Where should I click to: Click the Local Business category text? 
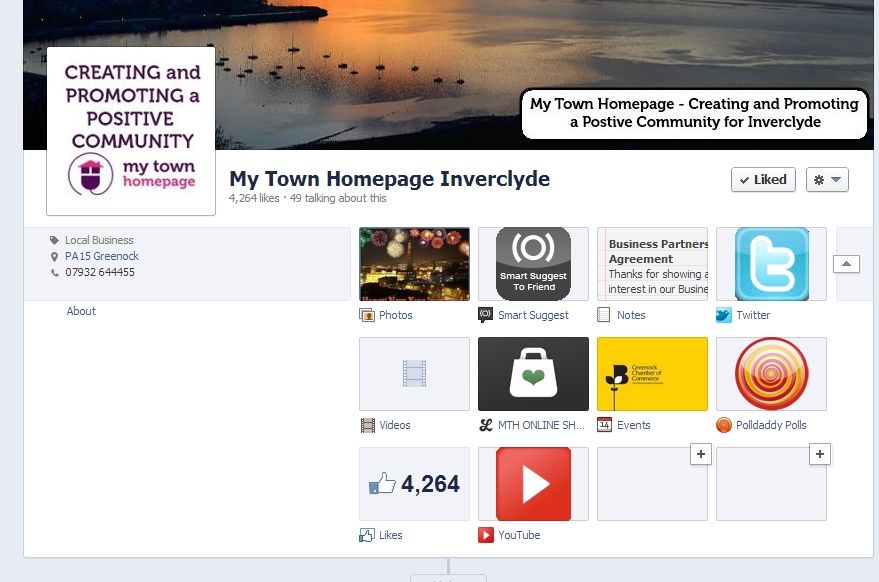coord(99,240)
